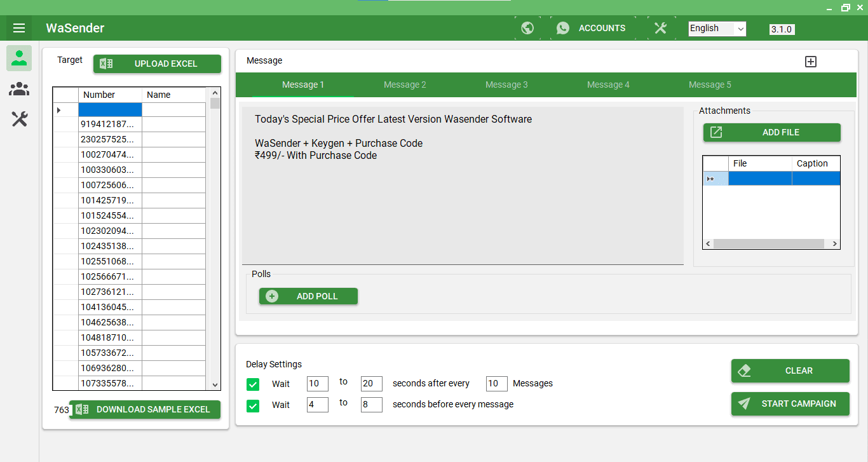Click ADD POLL button
Viewport: 868px width, 462px height.
pyautogui.click(x=308, y=296)
